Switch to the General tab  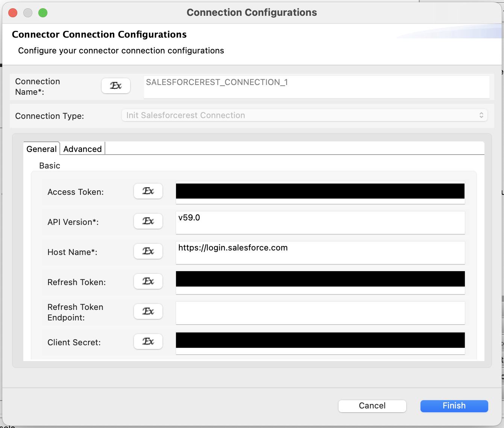click(x=41, y=149)
